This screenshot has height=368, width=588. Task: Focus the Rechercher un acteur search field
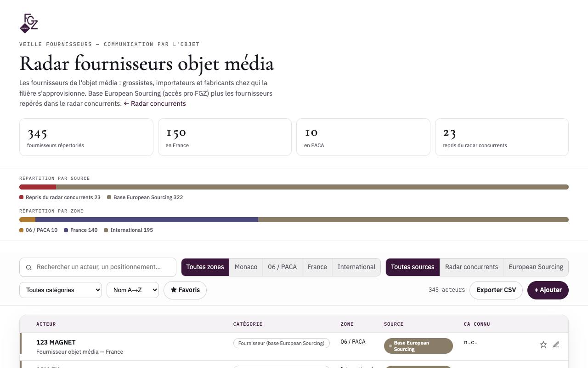98,267
